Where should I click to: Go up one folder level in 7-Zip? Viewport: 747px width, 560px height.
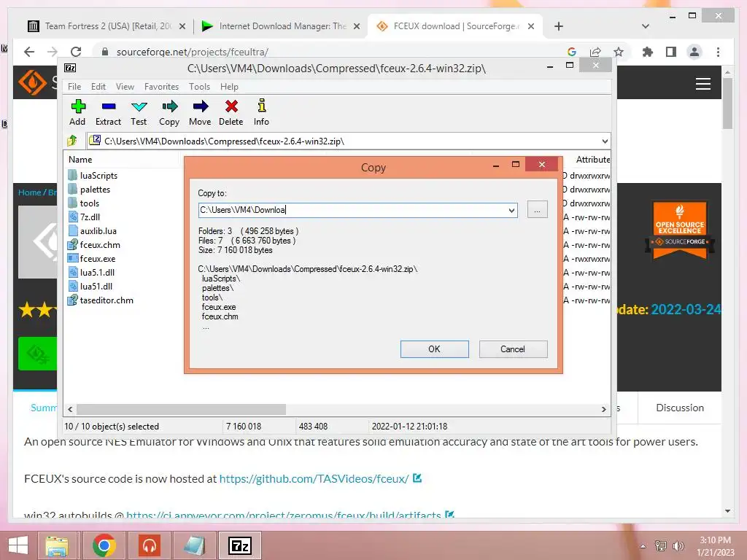click(72, 141)
